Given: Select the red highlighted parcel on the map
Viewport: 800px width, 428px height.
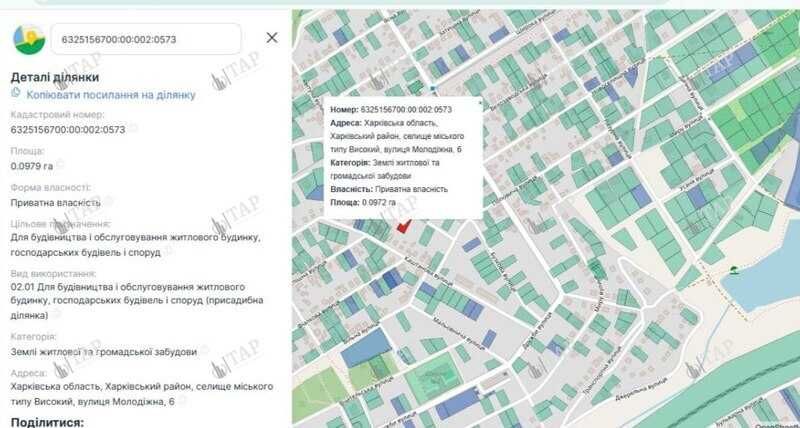Looking at the screenshot, I should pos(404,226).
